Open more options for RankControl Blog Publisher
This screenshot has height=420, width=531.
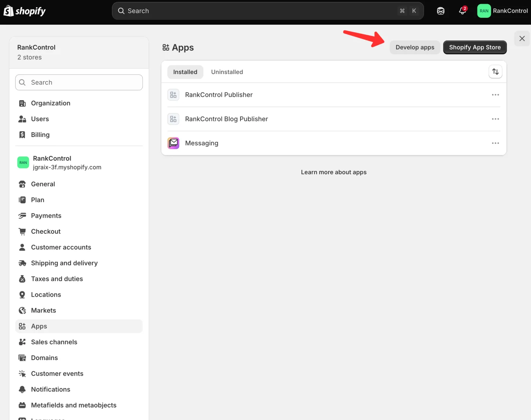pos(495,119)
